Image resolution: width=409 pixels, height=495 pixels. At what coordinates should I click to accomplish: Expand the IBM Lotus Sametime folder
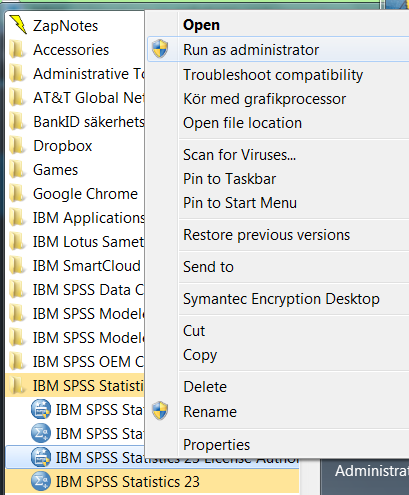pos(75,242)
